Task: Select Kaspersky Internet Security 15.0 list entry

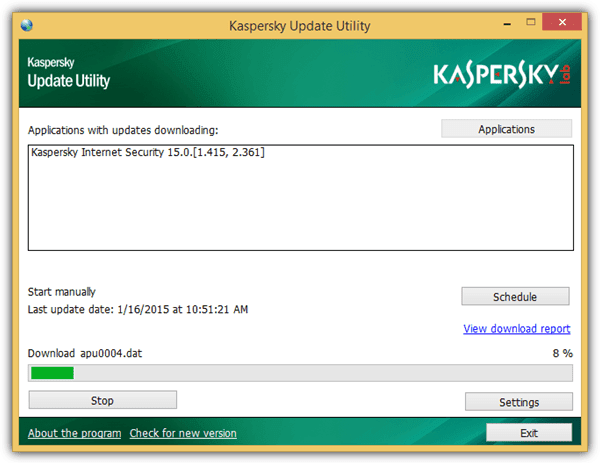Action: (148, 152)
